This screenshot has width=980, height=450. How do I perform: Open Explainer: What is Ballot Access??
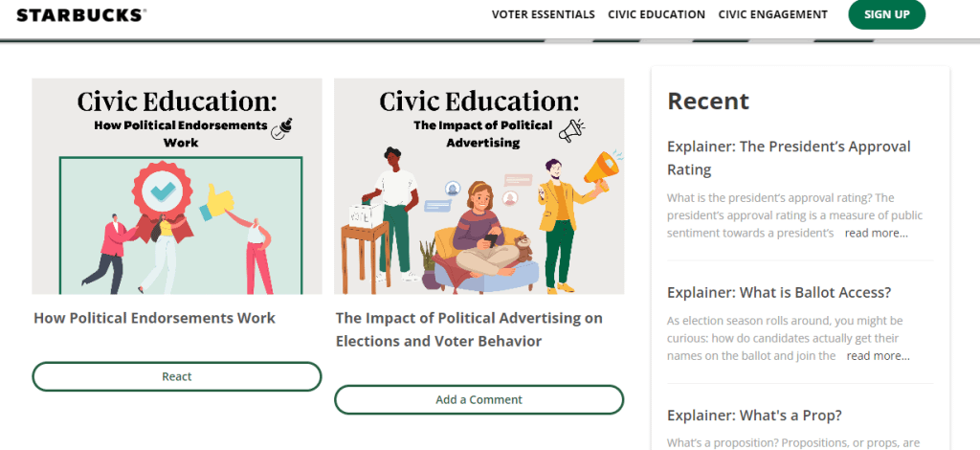(x=779, y=293)
